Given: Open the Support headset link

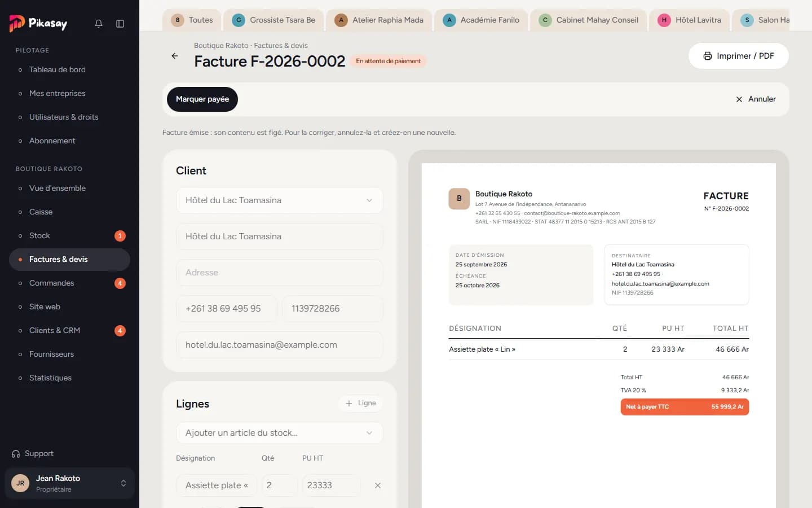Looking at the screenshot, I should coord(33,454).
